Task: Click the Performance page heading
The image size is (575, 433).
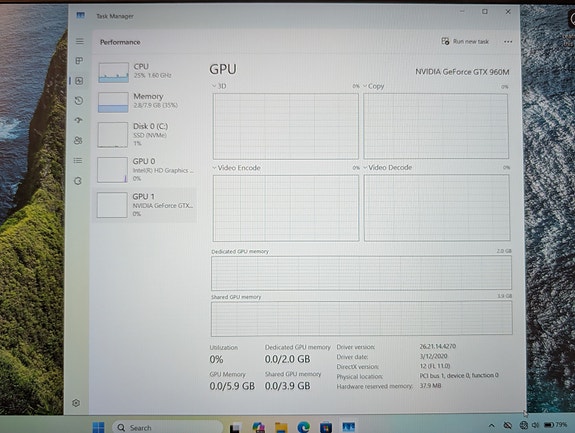Action: 120,42
